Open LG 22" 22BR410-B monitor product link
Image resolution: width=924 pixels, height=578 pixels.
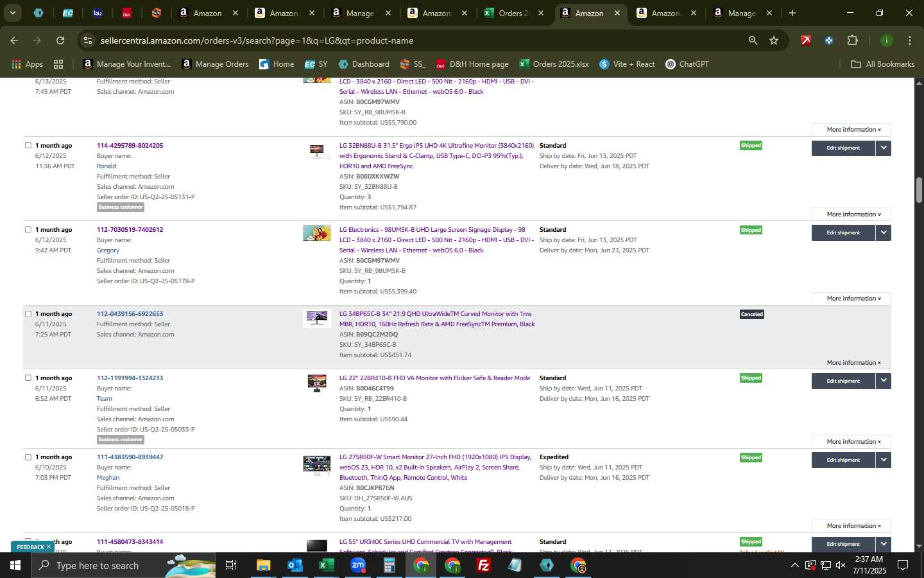pos(434,378)
